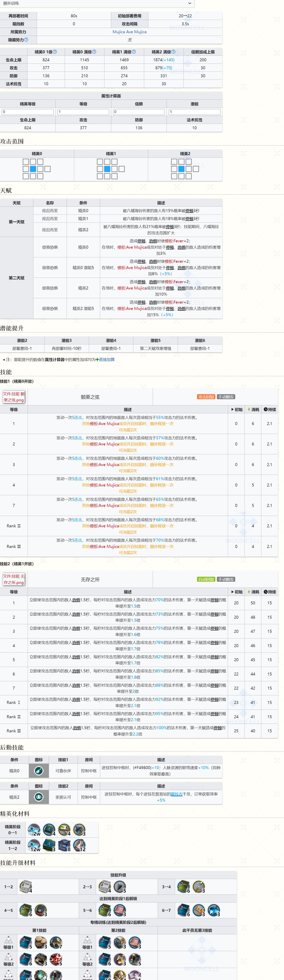Click the 等级1 mastery triangle icon under 第1技能
Viewport: 284px width, 980px height.
(x=8, y=940)
